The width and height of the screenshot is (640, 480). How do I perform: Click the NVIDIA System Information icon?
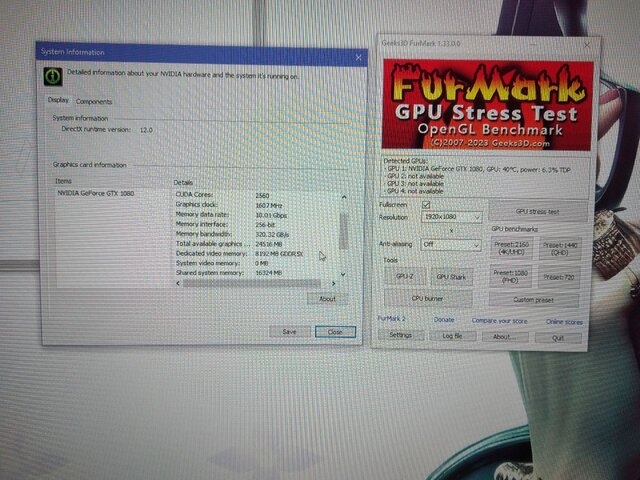pyautogui.click(x=53, y=76)
